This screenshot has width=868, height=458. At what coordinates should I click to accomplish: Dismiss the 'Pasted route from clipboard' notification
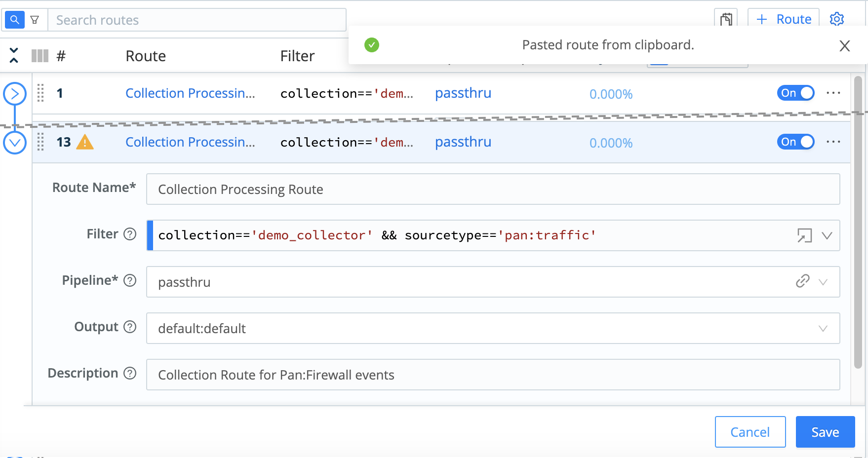pyautogui.click(x=845, y=45)
